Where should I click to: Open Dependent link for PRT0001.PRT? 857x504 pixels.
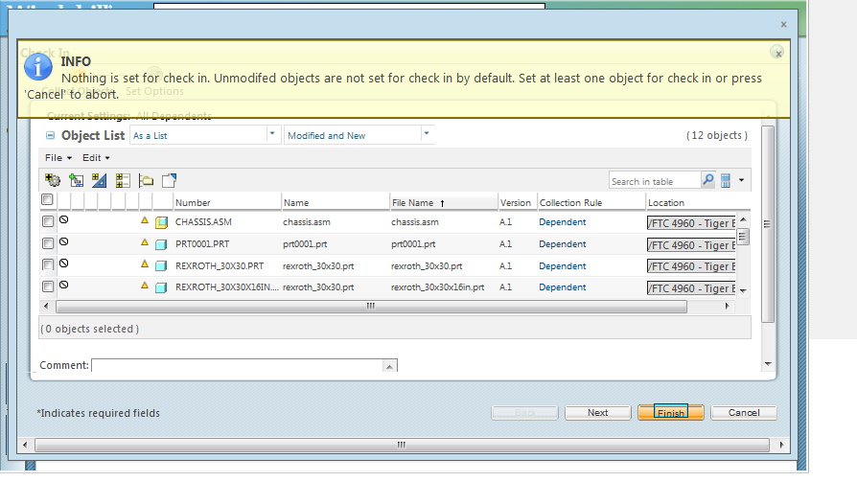563,244
